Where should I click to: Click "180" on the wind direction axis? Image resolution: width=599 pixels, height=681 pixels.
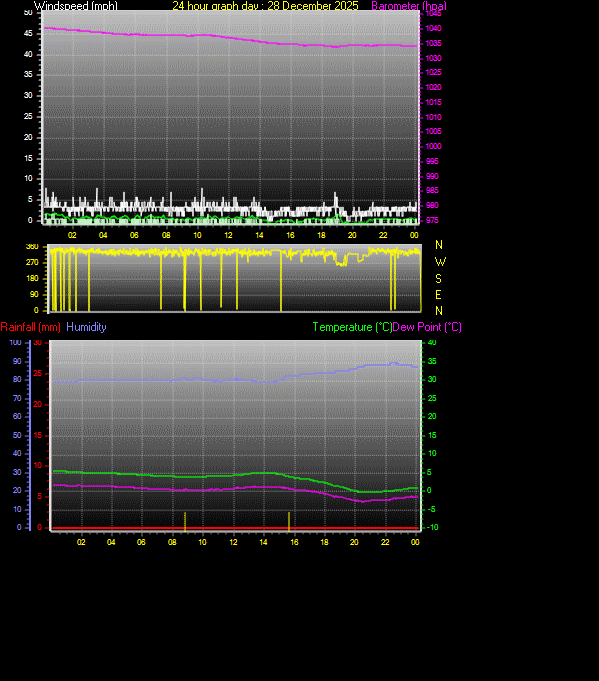[32, 278]
